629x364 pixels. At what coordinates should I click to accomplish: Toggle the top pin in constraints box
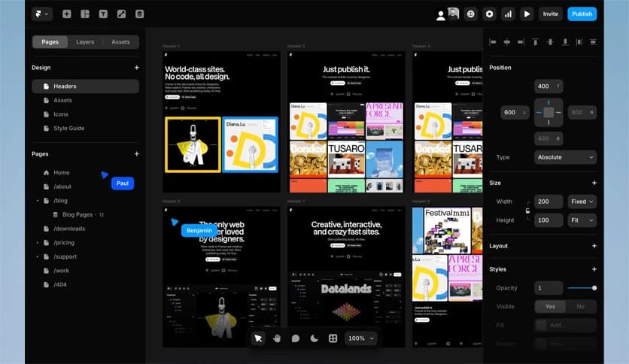[548, 102]
